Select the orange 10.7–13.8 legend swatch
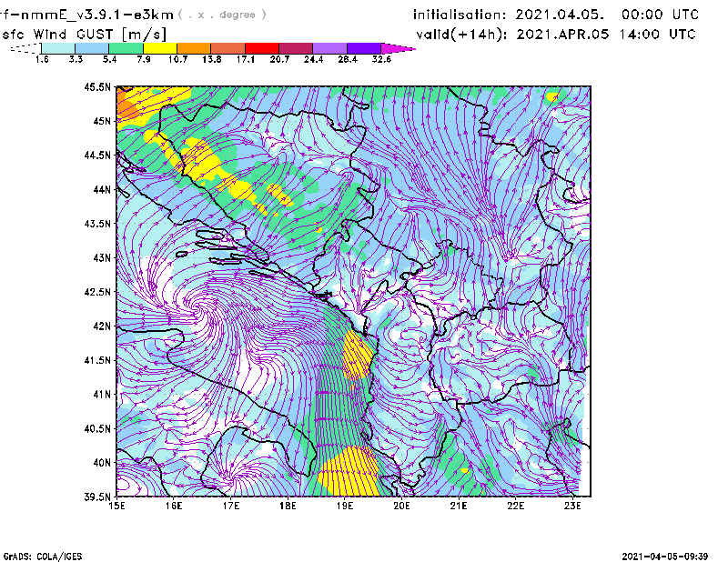Screen dimensions: 728x562 tap(194, 48)
